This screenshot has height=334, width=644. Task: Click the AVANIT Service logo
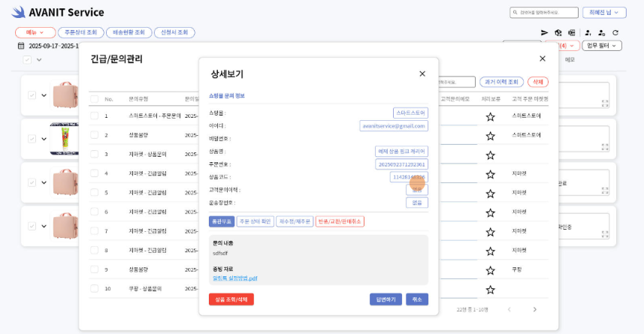(x=57, y=13)
